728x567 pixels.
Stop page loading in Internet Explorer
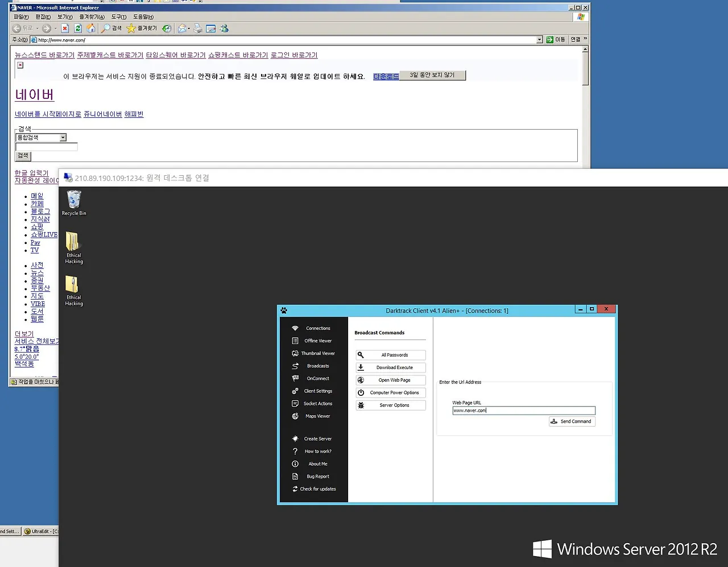coord(65,28)
